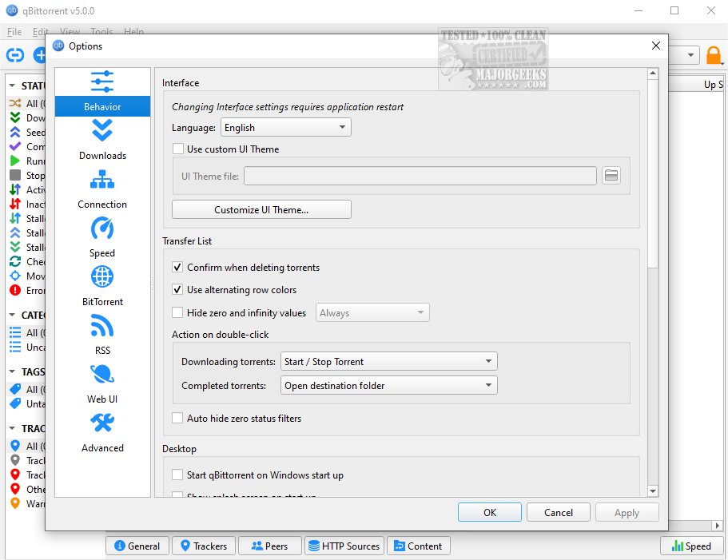
Task: Enable Start qBittorrent on Windows start up
Action: point(177,475)
